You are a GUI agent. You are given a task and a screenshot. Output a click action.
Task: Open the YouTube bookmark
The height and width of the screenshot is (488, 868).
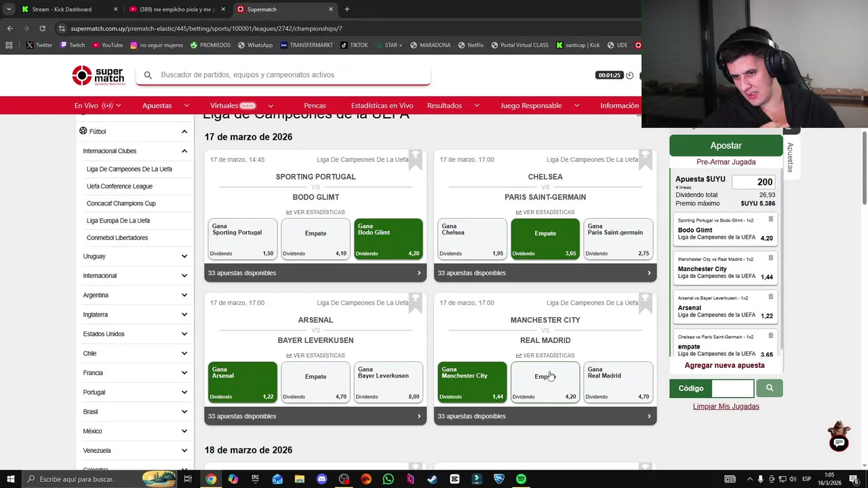[107, 45]
